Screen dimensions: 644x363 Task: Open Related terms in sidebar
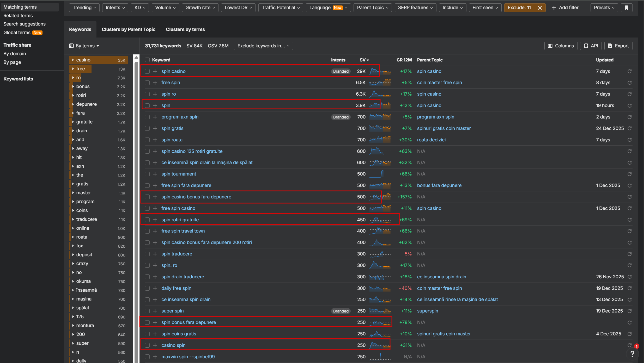click(x=18, y=16)
